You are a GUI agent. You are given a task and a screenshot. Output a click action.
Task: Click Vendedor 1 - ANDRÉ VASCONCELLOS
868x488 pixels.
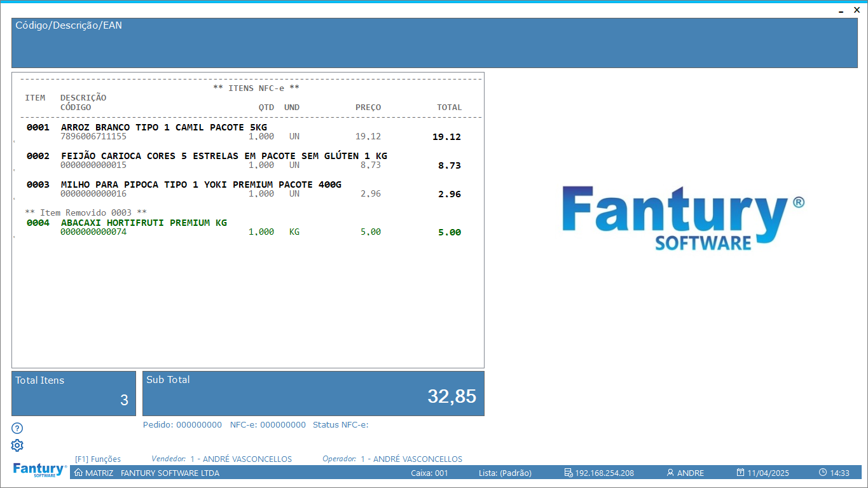tap(240, 459)
